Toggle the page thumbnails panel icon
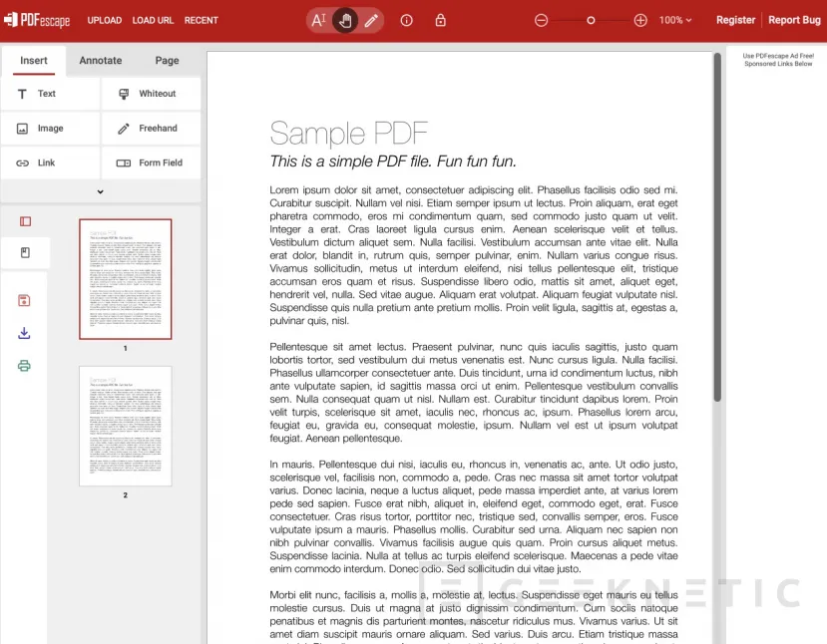The height and width of the screenshot is (644, 827). 25,221
